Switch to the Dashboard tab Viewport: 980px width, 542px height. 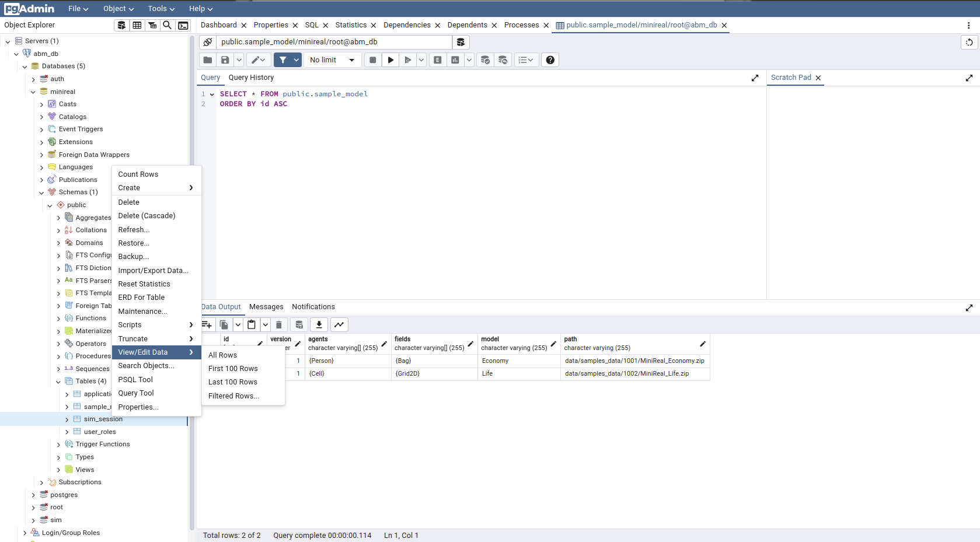(219, 25)
